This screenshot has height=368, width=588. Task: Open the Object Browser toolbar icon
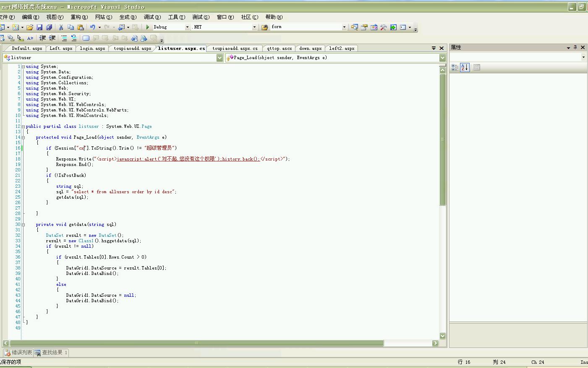[374, 27]
